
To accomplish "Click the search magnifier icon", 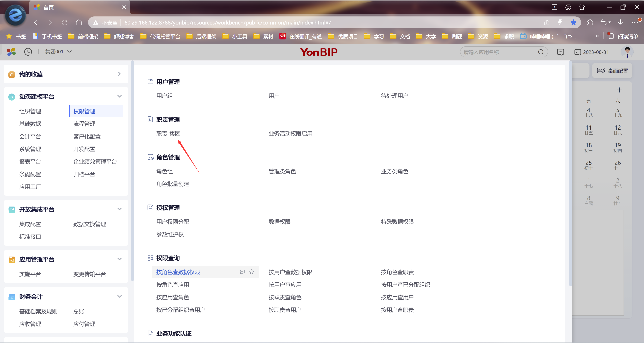I will [x=541, y=52].
